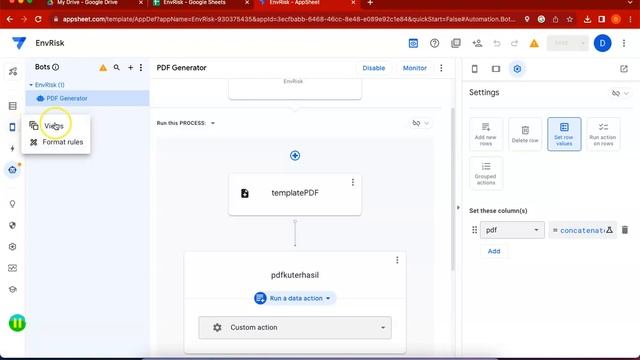Viewport: 640px width, 360px height.
Task: Open Format rules from the popup menu
Action: pos(56,142)
